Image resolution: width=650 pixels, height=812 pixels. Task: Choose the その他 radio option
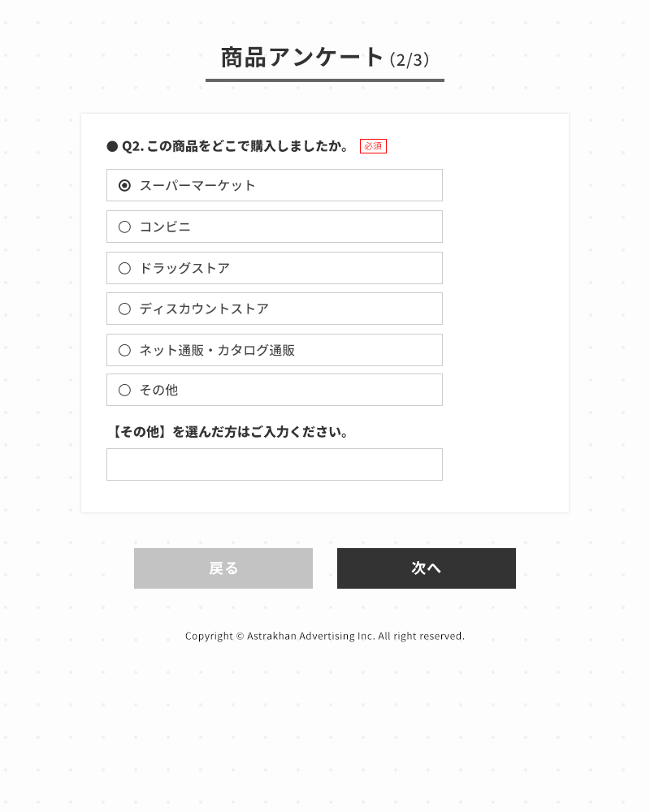[x=124, y=390]
